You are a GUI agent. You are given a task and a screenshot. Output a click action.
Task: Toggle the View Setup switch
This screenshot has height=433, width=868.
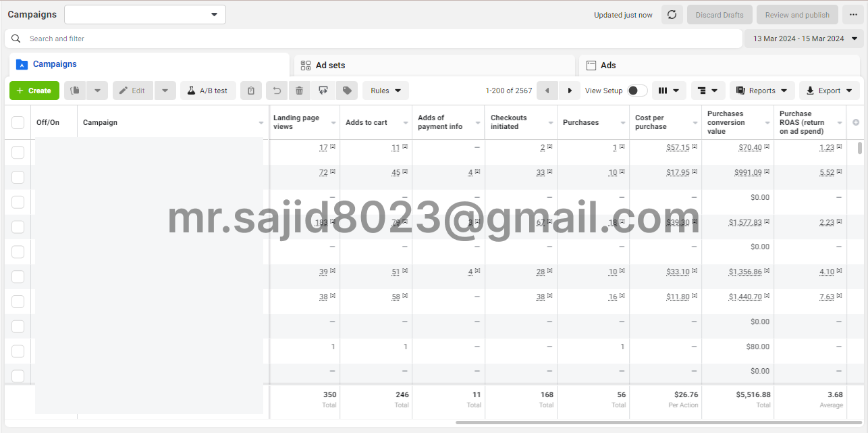pyautogui.click(x=636, y=91)
